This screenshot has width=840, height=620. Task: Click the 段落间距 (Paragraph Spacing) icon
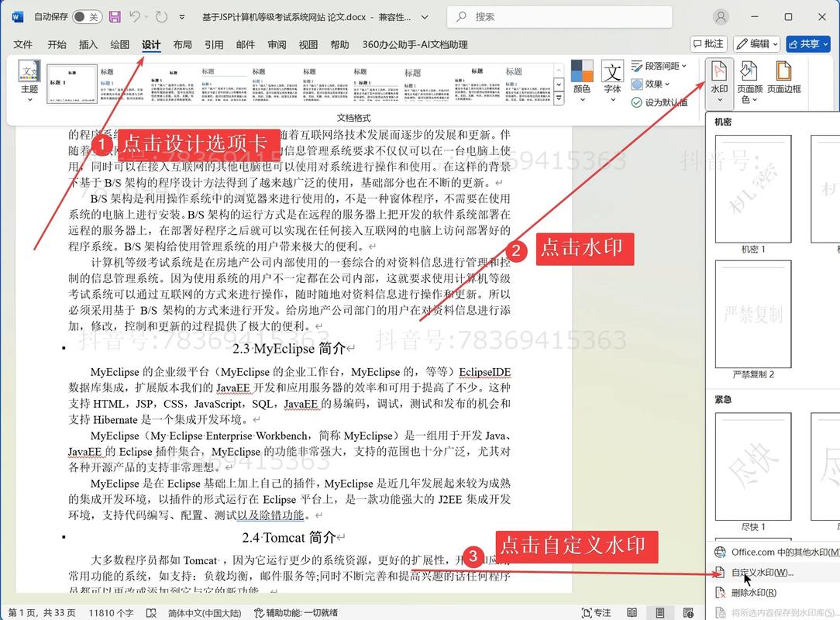click(657, 65)
